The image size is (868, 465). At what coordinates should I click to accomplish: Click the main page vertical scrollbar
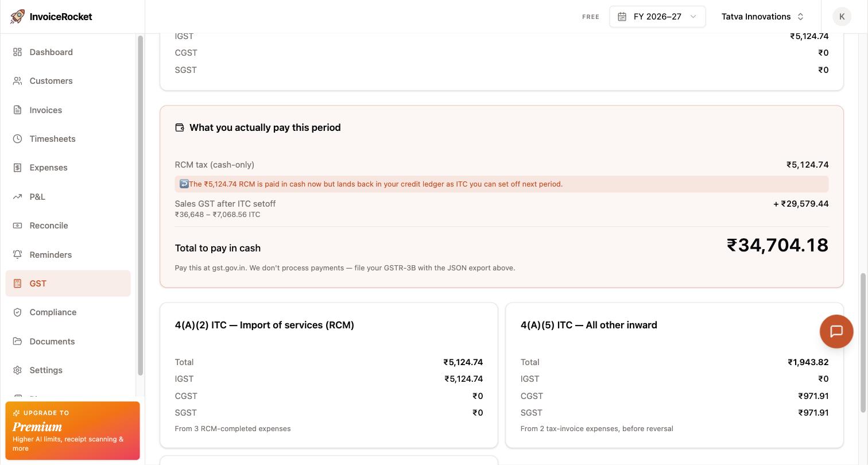tap(863, 342)
